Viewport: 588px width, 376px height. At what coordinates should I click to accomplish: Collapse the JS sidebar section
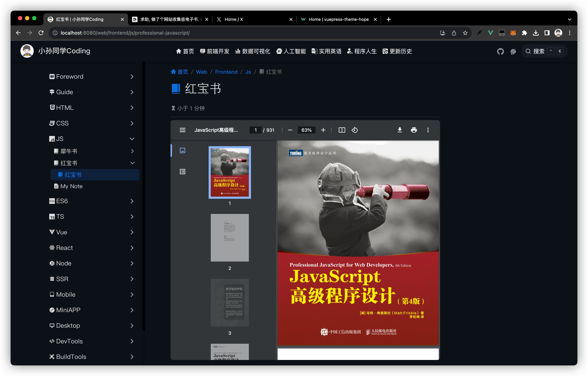[92, 139]
